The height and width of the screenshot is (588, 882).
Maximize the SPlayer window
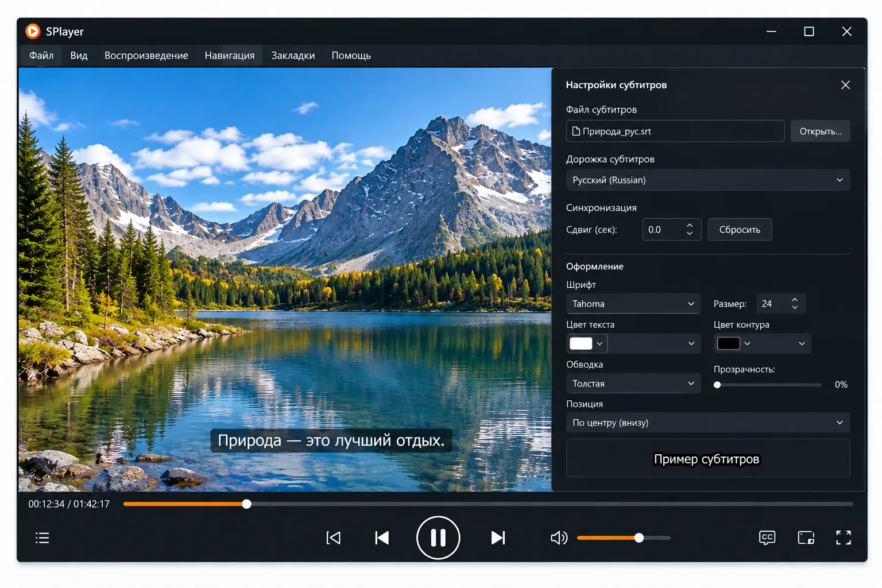click(x=809, y=32)
